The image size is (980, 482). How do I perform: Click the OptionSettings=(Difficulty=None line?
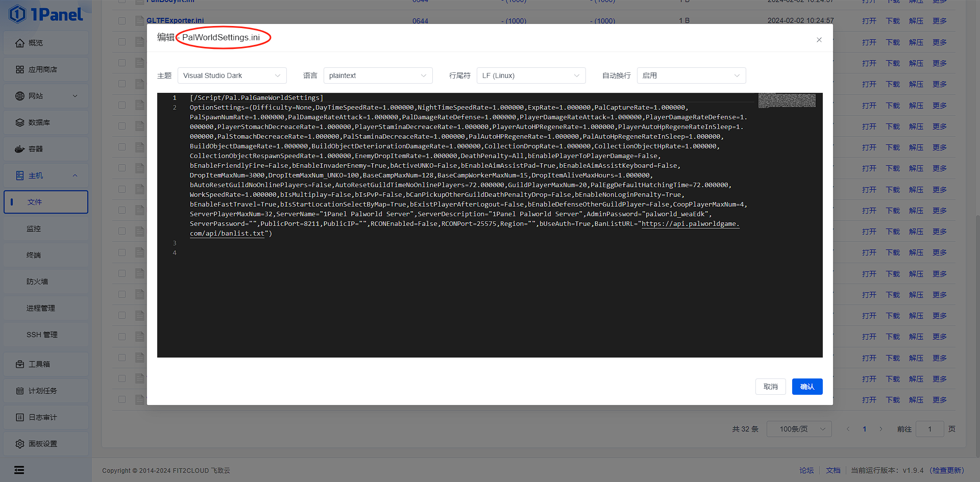click(251, 108)
